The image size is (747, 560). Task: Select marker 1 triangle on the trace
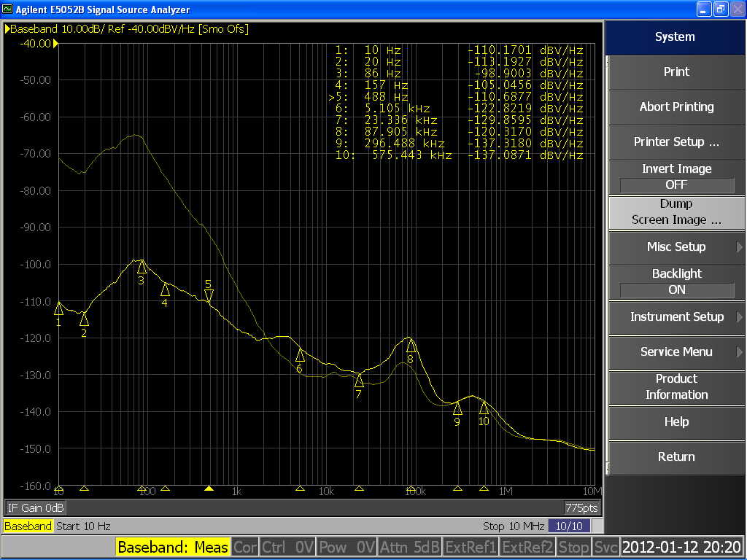point(58,308)
